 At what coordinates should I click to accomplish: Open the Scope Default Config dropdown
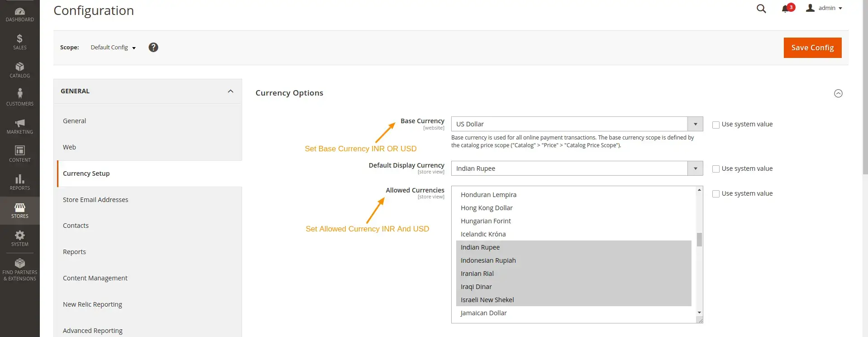113,48
